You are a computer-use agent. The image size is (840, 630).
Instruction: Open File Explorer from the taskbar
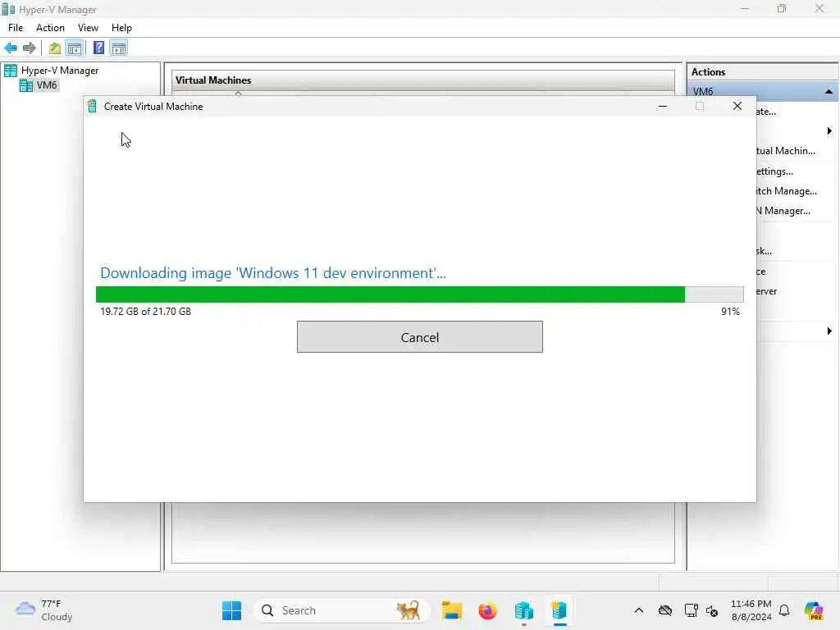(x=452, y=610)
